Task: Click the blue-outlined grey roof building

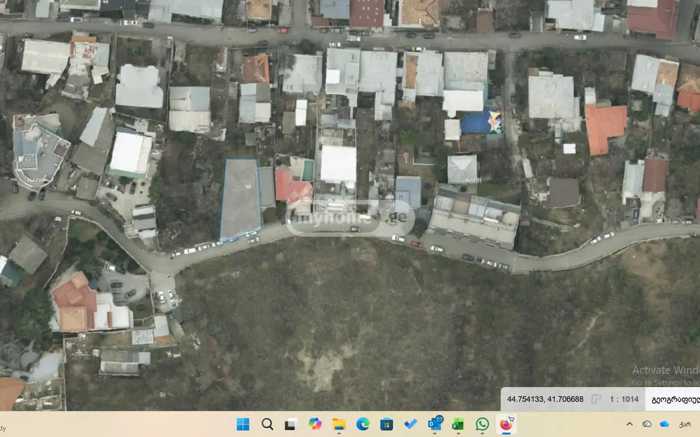Action: [241, 199]
